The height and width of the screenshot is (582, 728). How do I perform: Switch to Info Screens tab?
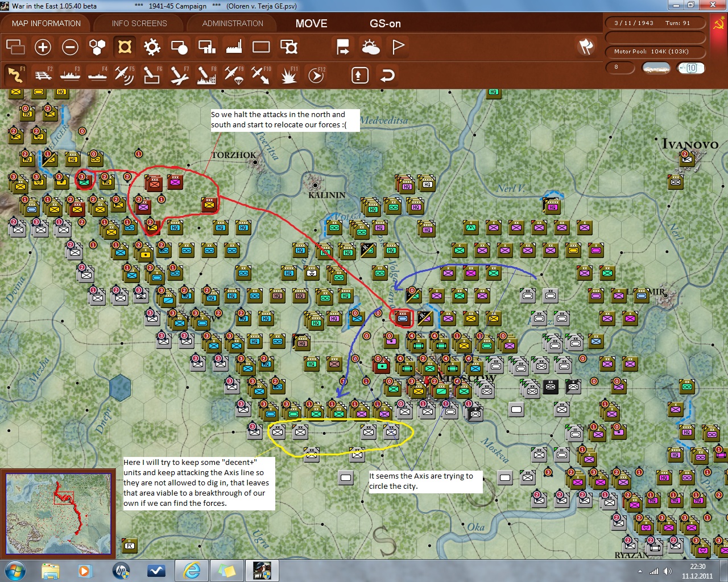click(x=139, y=23)
